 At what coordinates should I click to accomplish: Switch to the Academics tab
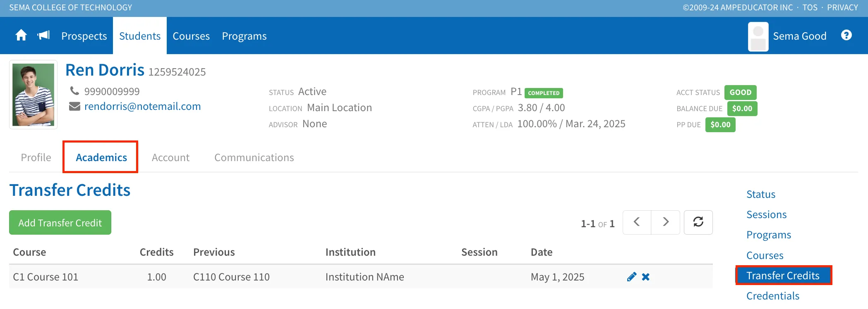[x=101, y=157]
